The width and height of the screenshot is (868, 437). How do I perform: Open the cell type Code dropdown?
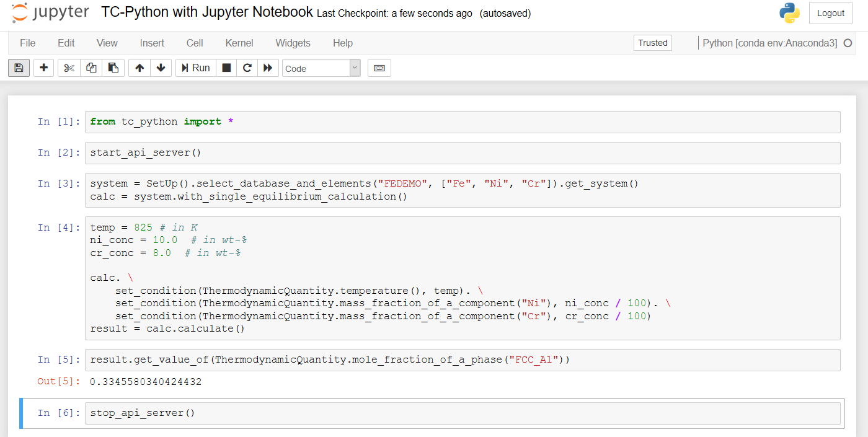point(321,68)
